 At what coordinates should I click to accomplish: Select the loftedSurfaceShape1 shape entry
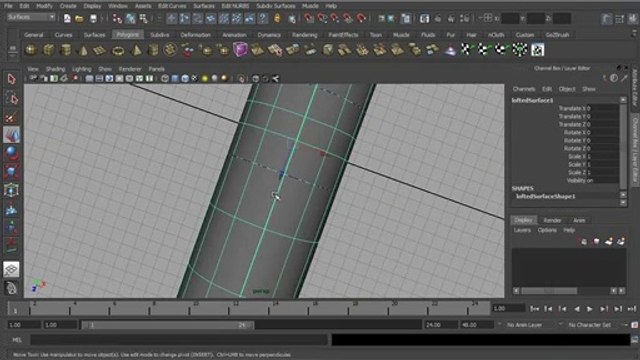[x=545, y=196]
